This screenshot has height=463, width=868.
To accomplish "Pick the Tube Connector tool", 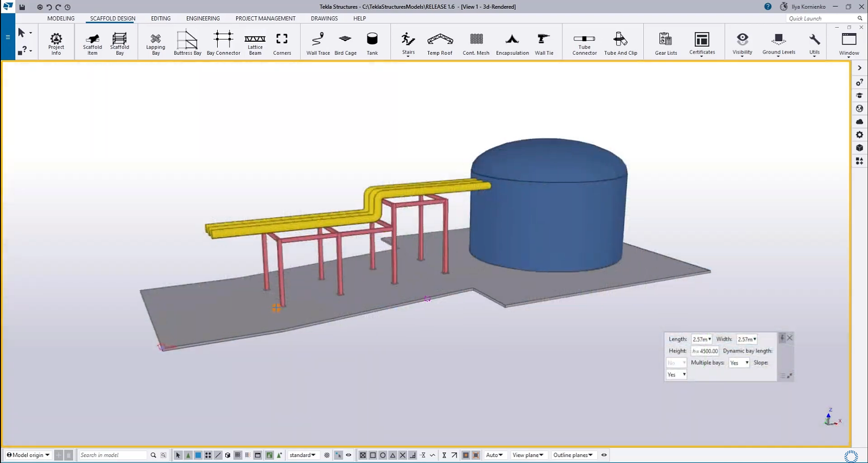I will pyautogui.click(x=585, y=43).
